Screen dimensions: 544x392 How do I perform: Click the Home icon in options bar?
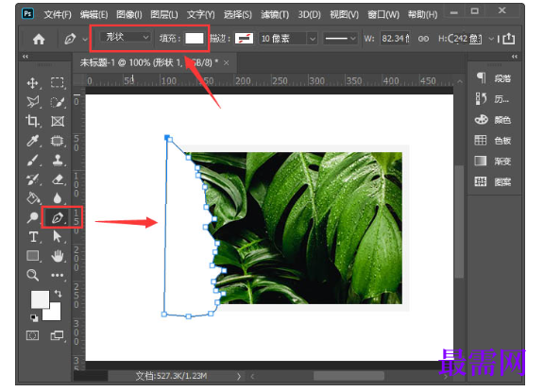point(39,39)
